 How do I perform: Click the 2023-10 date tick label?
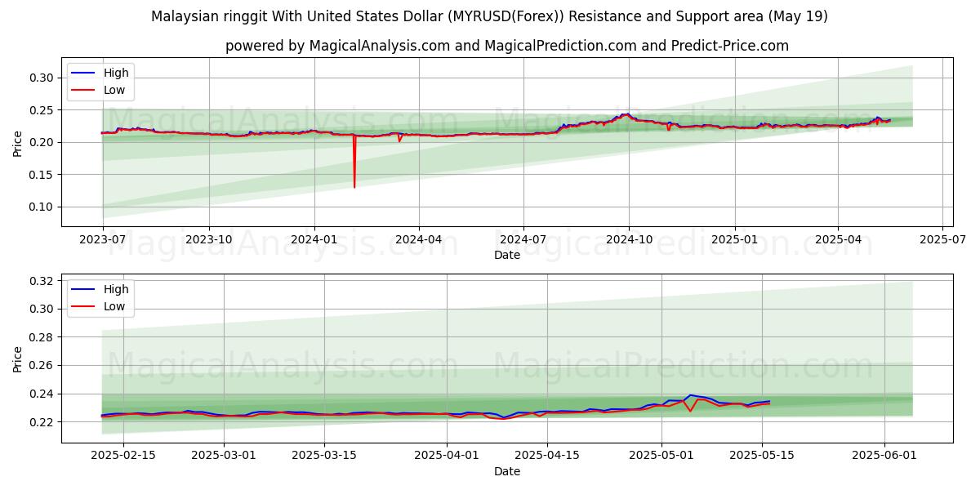tap(209, 240)
